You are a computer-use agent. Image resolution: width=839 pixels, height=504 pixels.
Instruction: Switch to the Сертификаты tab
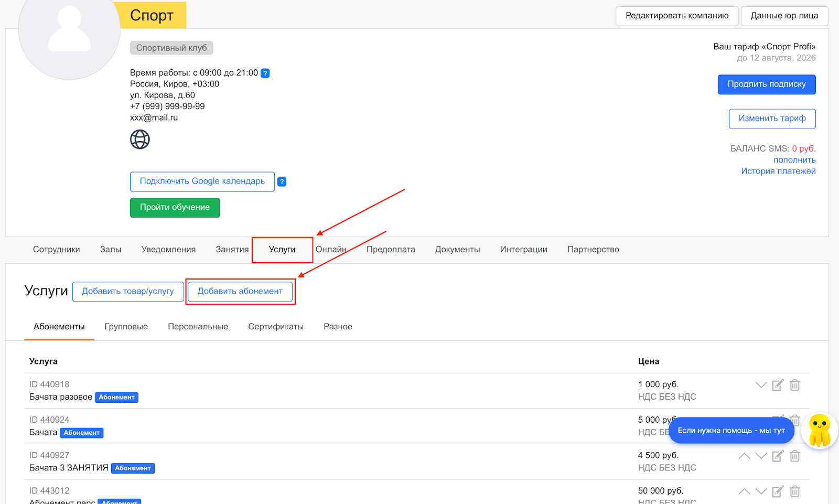(276, 327)
